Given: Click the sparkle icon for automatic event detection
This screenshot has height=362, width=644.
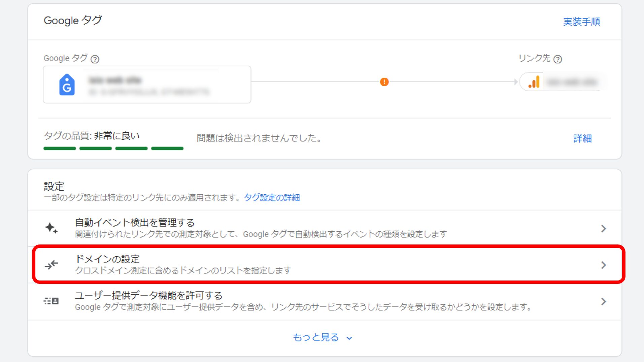Looking at the screenshot, I should tap(51, 228).
